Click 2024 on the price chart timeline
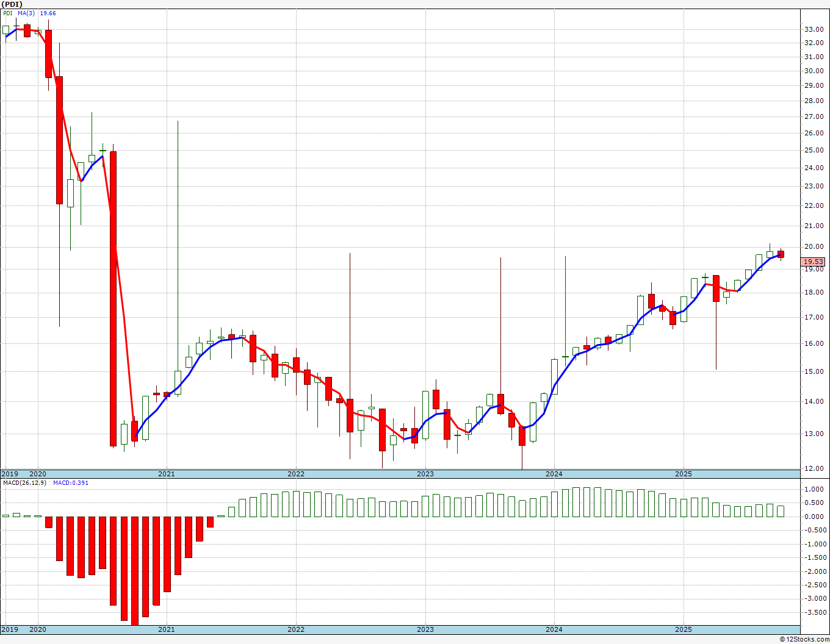 [554, 474]
